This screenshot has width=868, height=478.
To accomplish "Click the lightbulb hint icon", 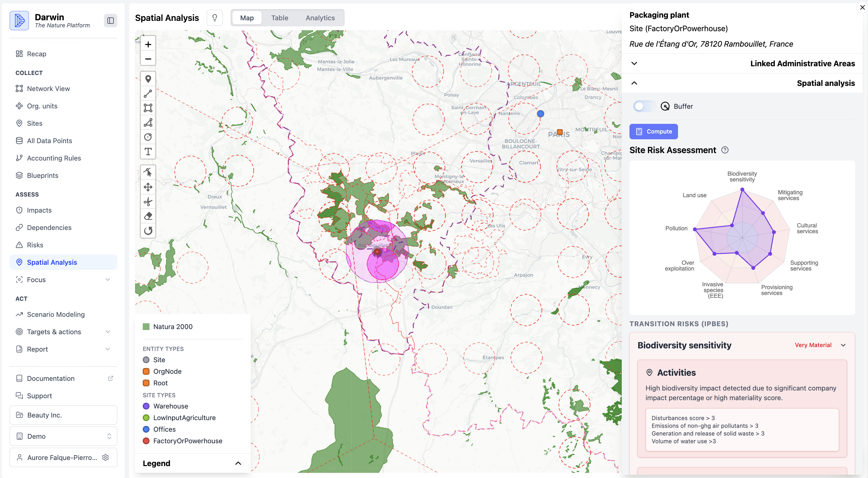I will pyautogui.click(x=215, y=18).
